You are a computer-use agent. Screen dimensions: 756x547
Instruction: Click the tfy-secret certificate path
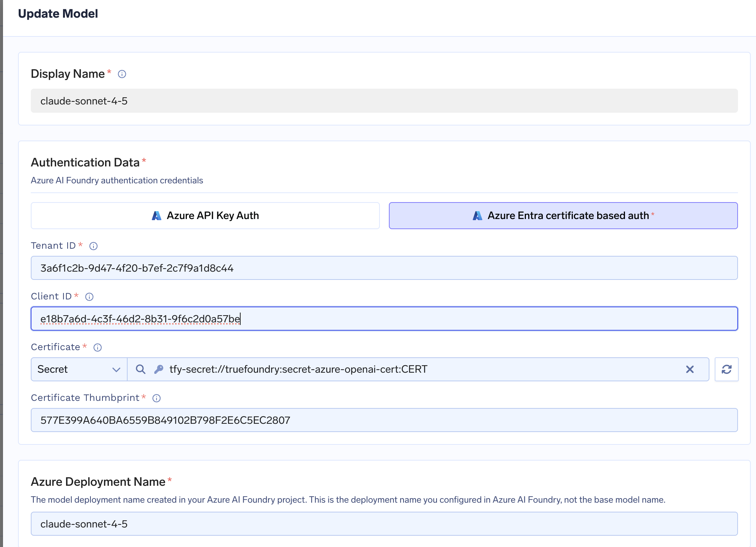(x=298, y=369)
